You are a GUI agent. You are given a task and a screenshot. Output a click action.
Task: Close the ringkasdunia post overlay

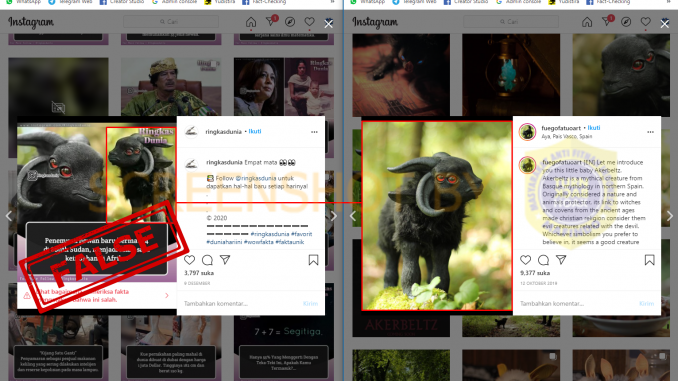329,24
